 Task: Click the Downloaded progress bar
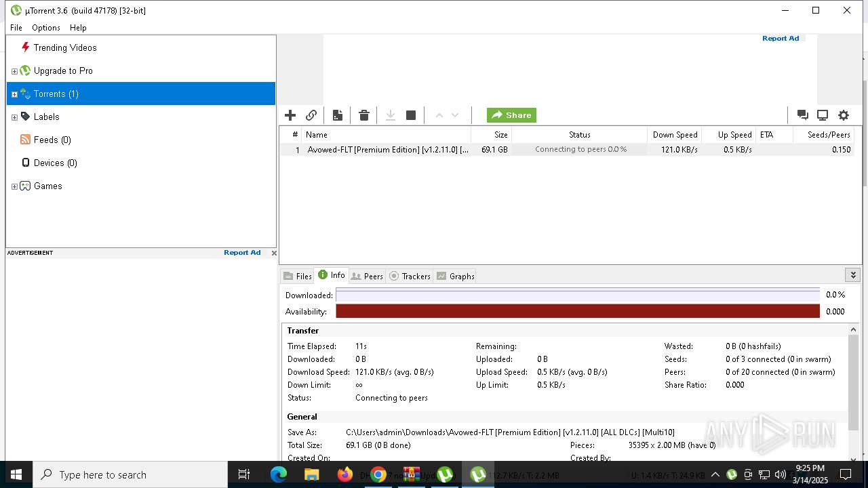578,296
